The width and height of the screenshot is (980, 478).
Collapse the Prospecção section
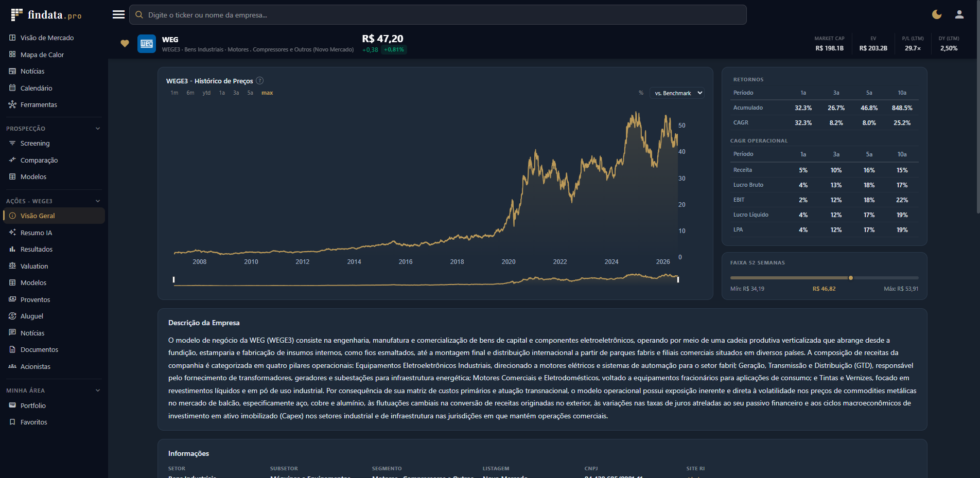[98, 129]
